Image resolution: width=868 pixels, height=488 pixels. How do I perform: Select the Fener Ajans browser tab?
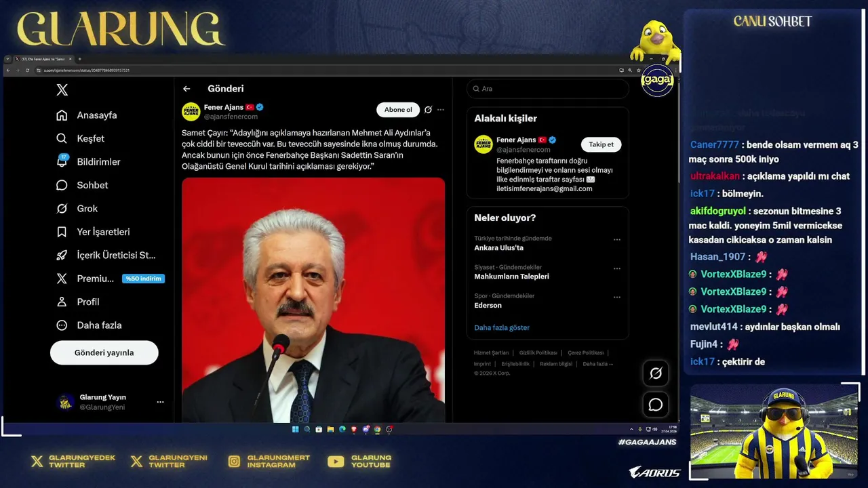43,59
